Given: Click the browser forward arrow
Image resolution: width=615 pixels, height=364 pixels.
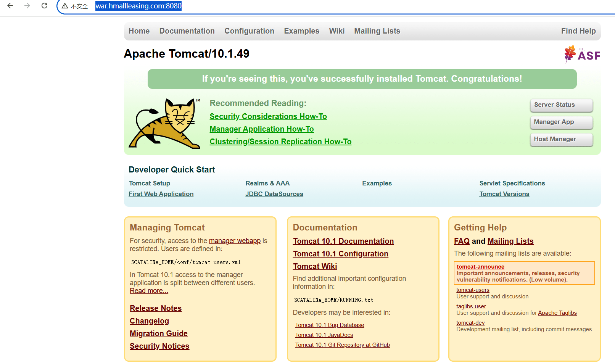Looking at the screenshot, I should [x=27, y=6].
